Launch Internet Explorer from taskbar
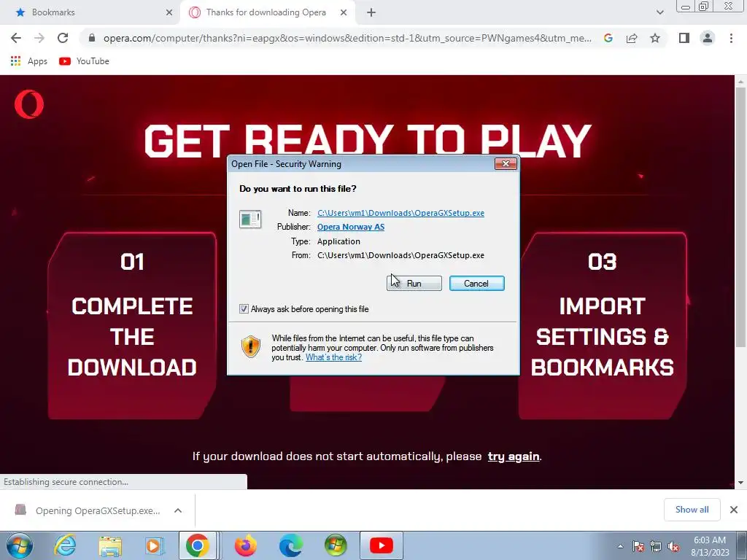This screenshot has width=747, height=560. [x=65, y=545]
